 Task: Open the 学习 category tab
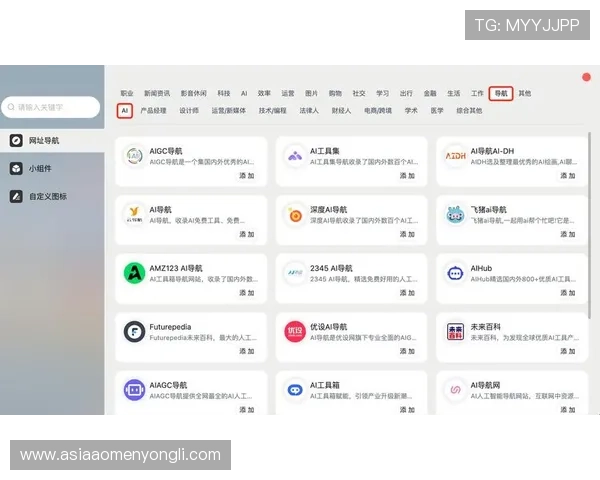(x=383, y=93)
